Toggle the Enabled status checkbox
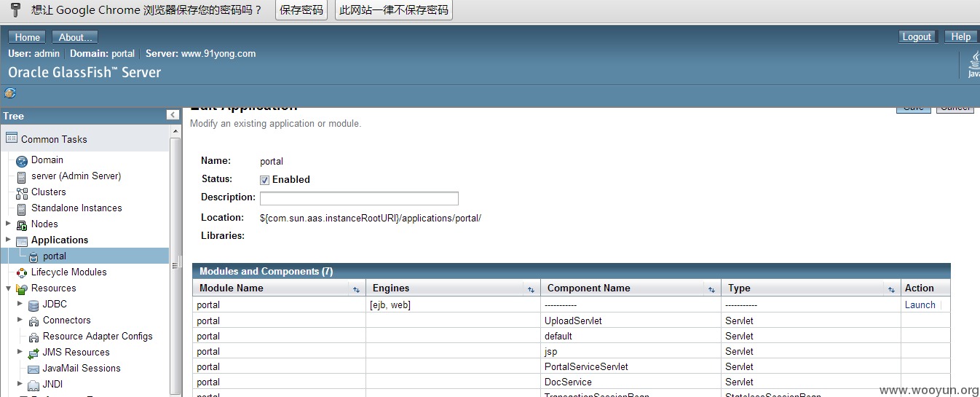 [265, 180]
